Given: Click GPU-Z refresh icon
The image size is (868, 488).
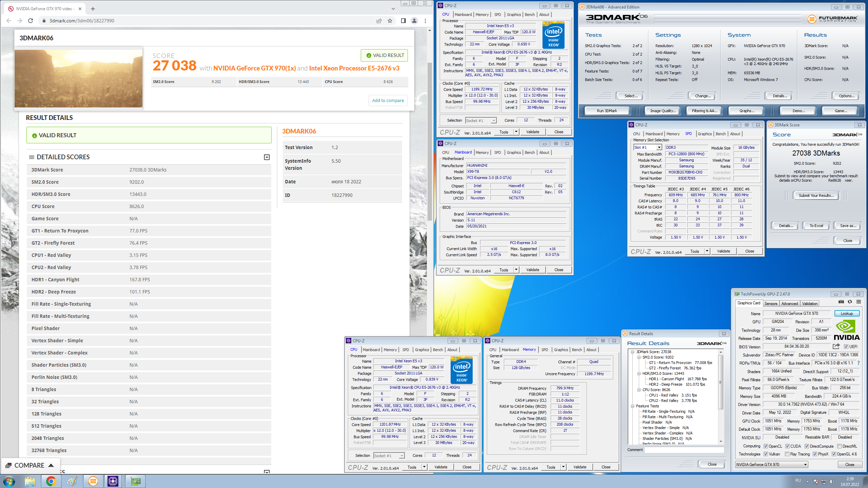Looking at the screenshot, I should pyautogui.click(x=850, y=302).
